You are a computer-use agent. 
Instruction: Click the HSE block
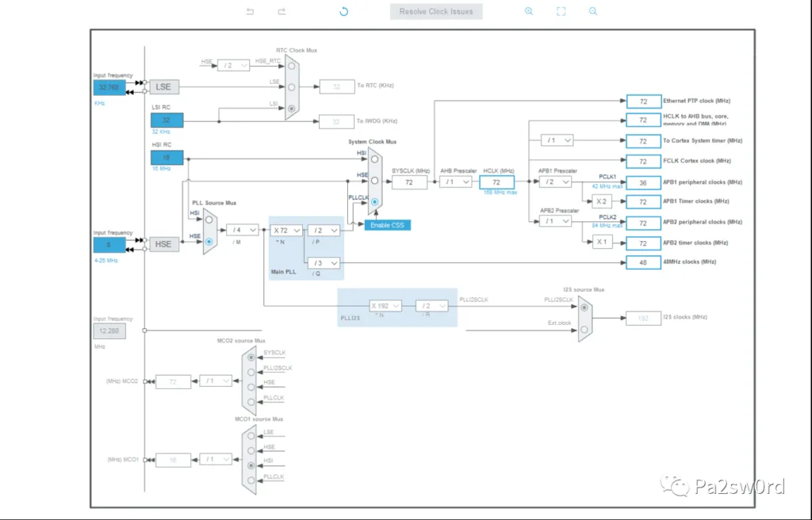(x=164, y=244)
